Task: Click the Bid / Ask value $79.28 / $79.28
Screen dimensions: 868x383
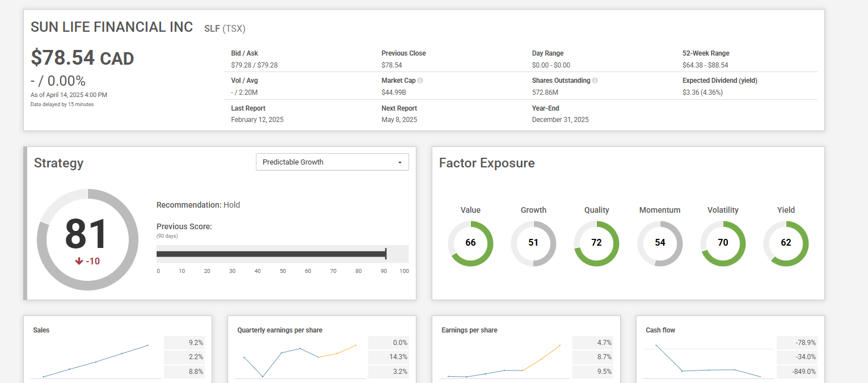Action: [254, 65]
